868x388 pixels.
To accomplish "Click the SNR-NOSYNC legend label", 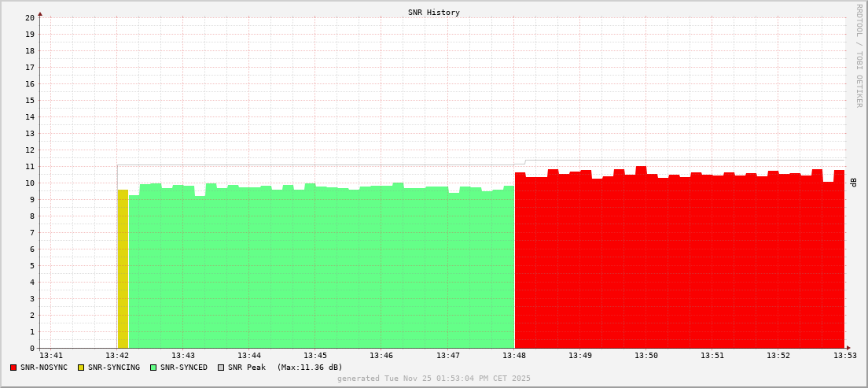I will click(x=44, y=368).
